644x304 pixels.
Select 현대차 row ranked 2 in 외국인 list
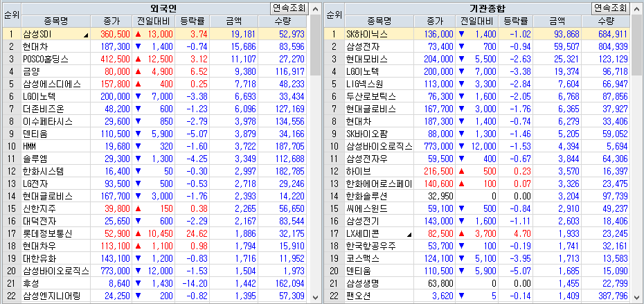[x=155, y=46]
